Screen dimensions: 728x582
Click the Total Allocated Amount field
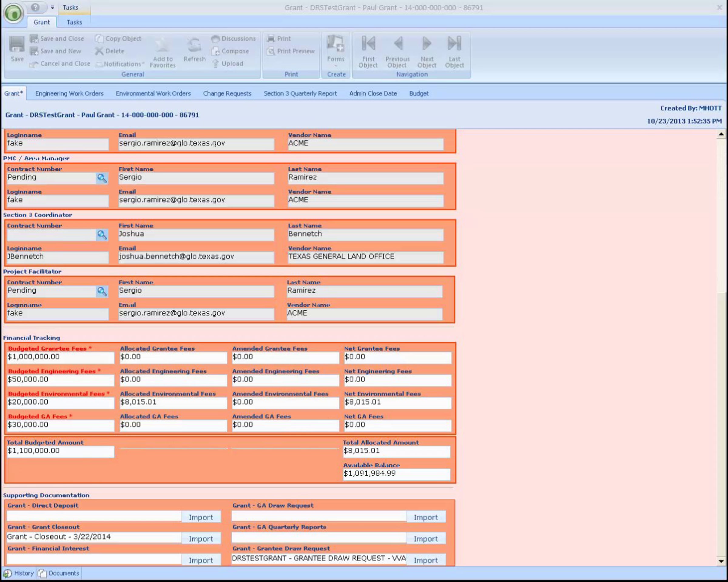coord(397,451)
